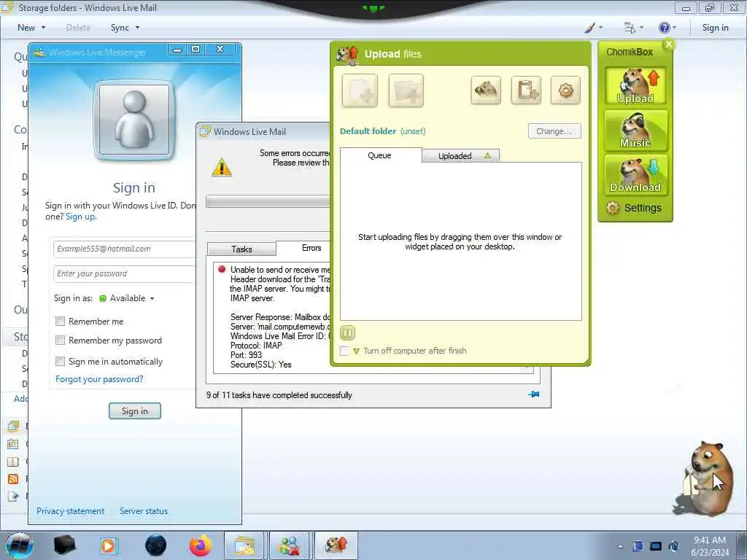The image size is (747, 560).
Task: Open Server status link
Action: pos(144,511)
